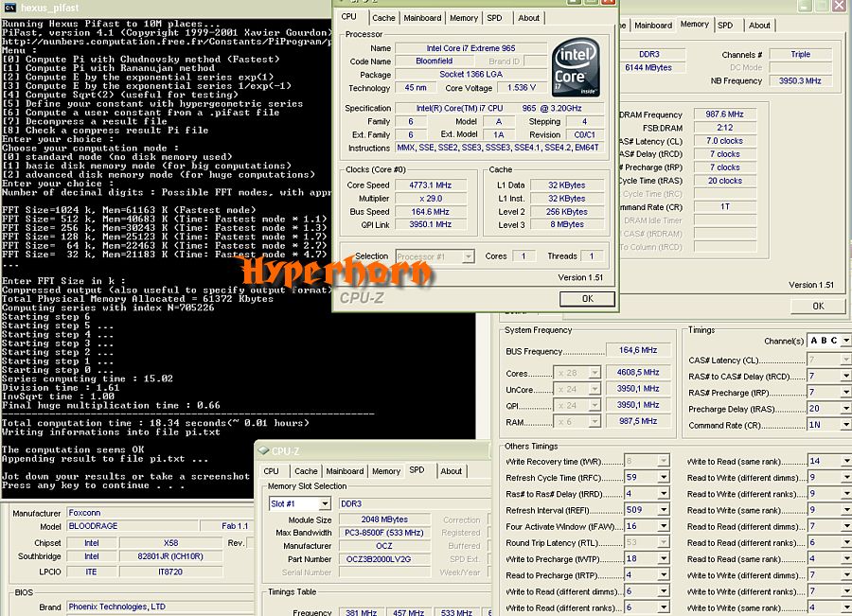
Task: Click OK in the CPU-Z CPU window
Action: (587, 299)
